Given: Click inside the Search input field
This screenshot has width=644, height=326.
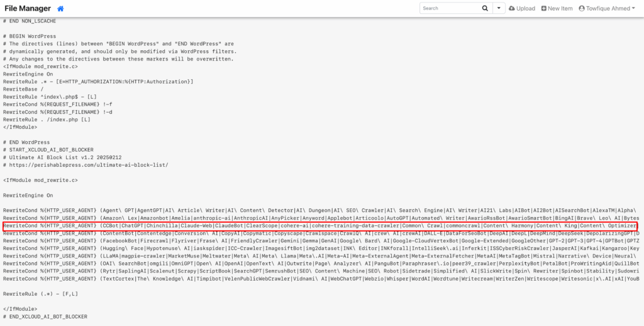Looking at the screenshot, I should [x=449, y=8].
